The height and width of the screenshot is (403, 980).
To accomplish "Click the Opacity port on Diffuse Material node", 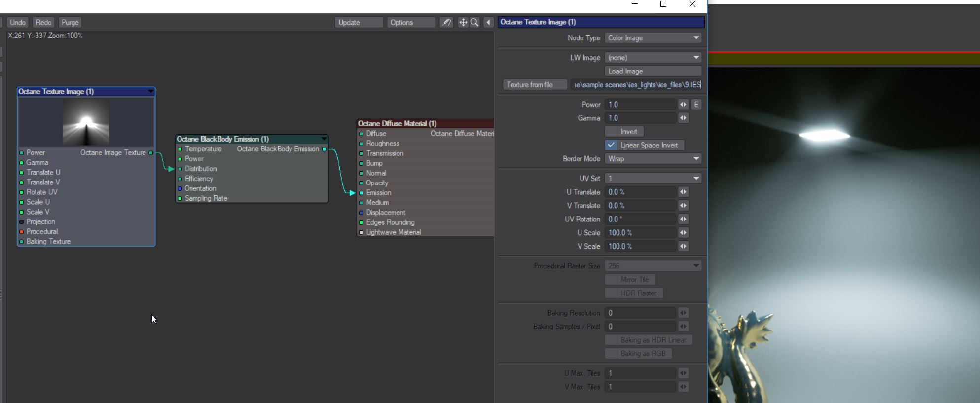I will coord(361,183).
